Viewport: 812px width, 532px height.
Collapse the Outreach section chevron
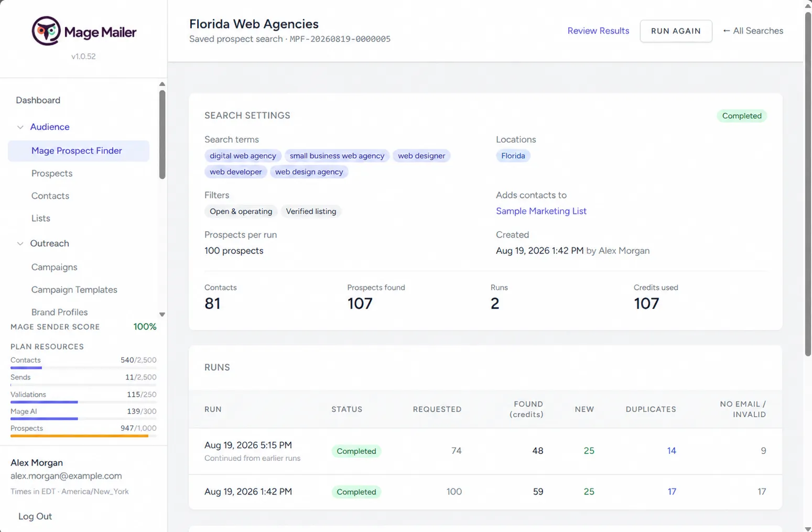click(20, 243)
